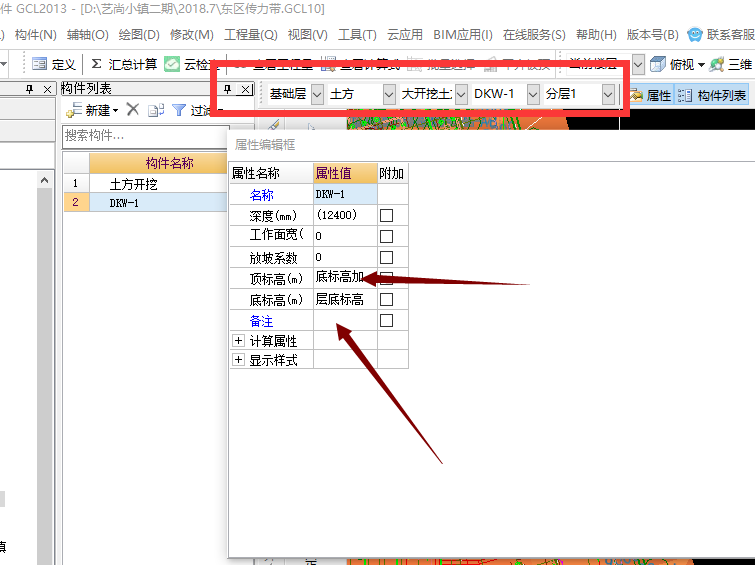Edit the 放坡系数 value cell

click(345, 257)
